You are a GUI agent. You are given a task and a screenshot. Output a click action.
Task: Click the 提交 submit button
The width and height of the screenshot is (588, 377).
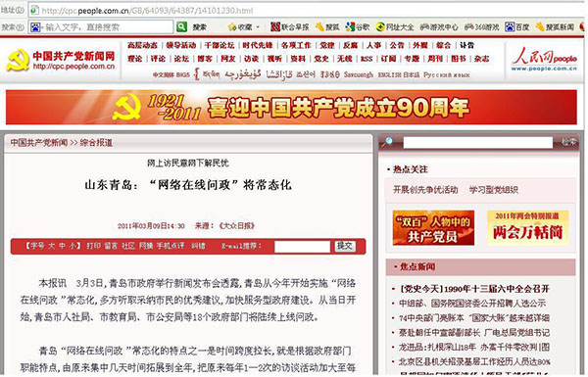[345, 246]
